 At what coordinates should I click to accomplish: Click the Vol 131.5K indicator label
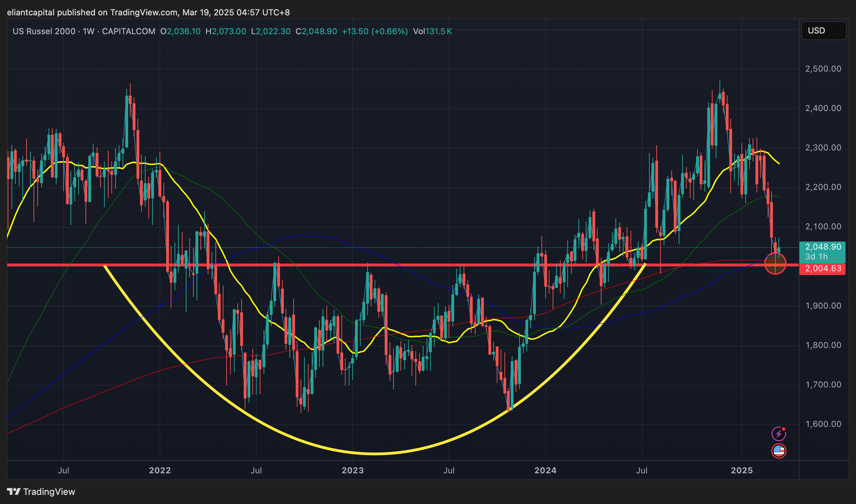(x=432, y=31)
